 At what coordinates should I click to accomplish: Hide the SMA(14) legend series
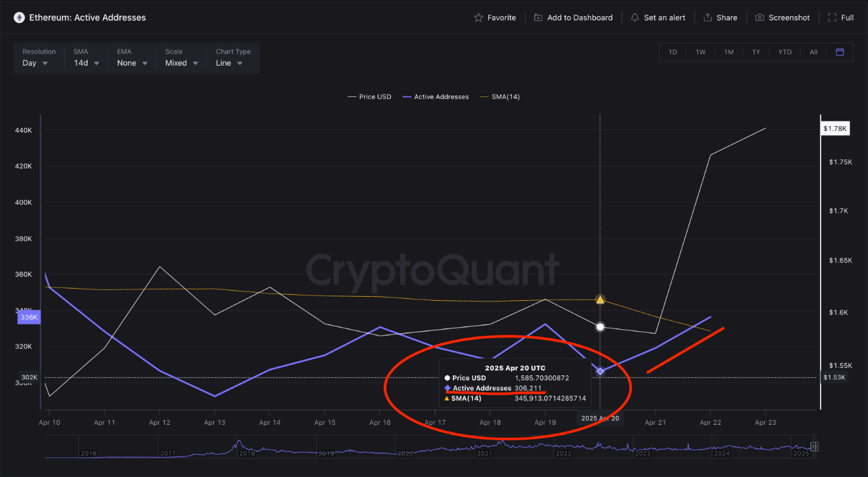tap(500, 97)
